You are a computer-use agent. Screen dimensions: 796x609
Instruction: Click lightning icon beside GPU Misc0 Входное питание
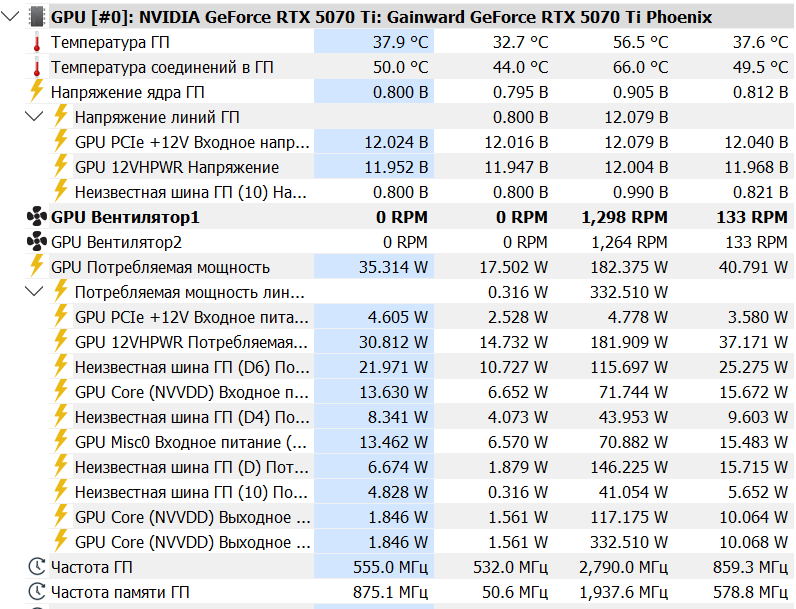pyautogui.click(x=61, y=441)
